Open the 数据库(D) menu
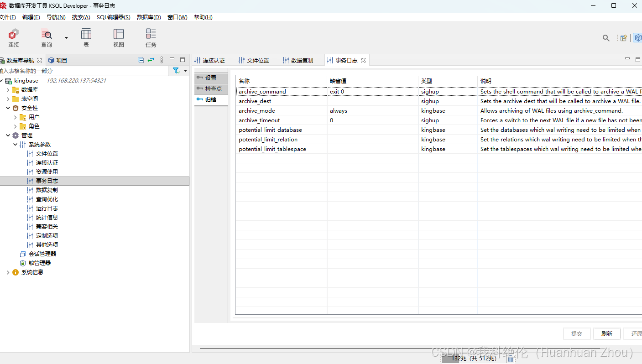Viewport: 642px width, 364px height. (x=149, y=17)
